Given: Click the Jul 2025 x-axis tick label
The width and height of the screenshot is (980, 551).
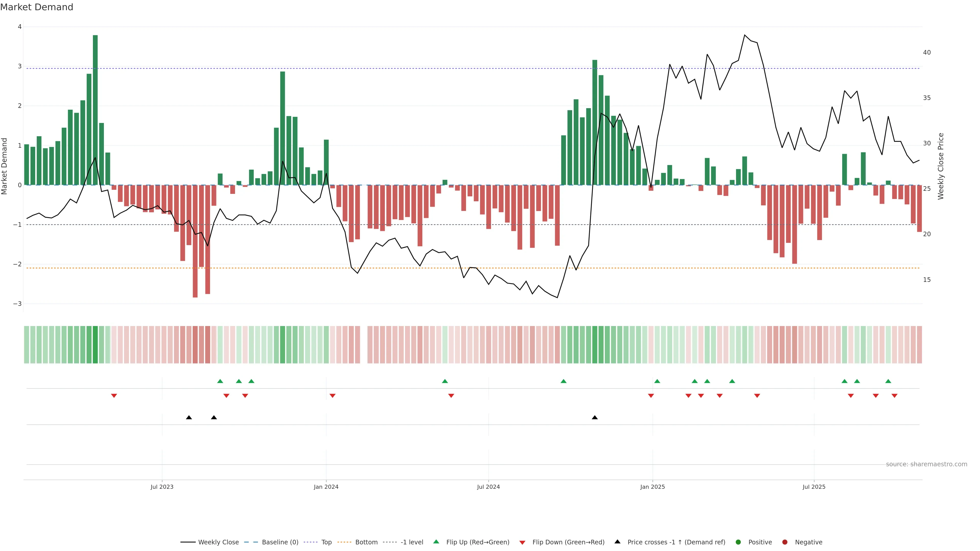Looking at the screenshot, I should click(814, 487).
